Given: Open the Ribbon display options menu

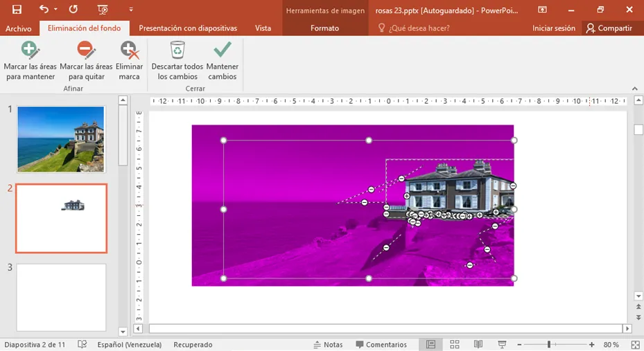Looking at the screenshot, I should (542, 10).
